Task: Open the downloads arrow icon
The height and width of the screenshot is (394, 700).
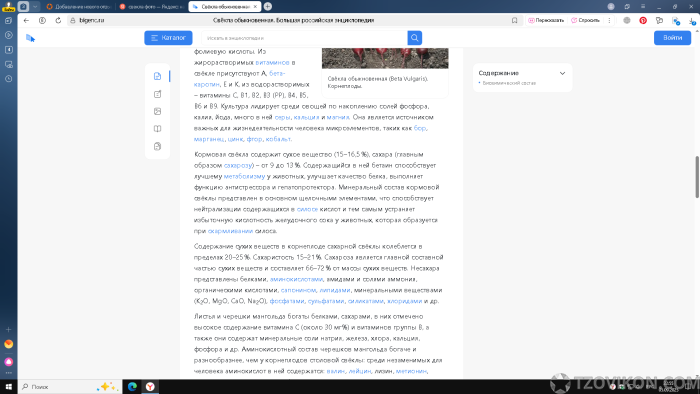Action: (x=692, y=21)
